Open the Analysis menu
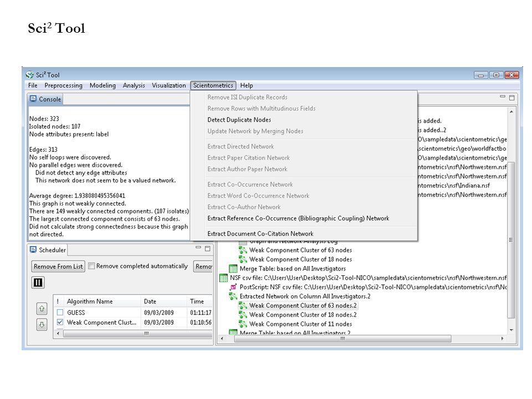 click(x=134, y=85)
